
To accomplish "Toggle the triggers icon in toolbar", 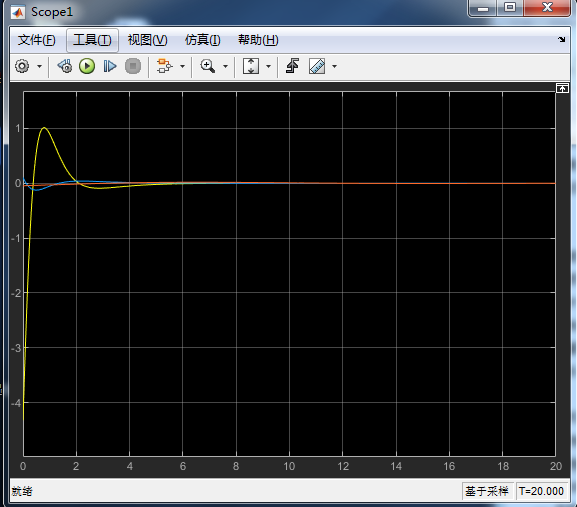I will 293,67.
